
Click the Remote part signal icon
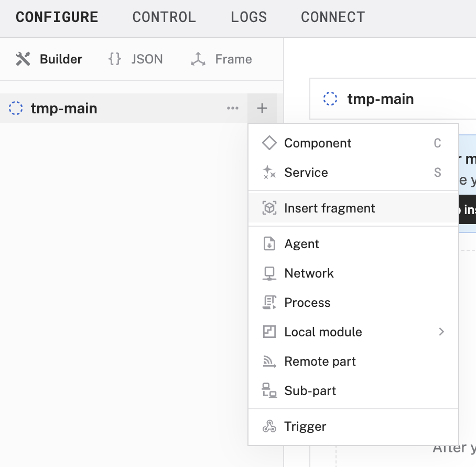point(269,362)
